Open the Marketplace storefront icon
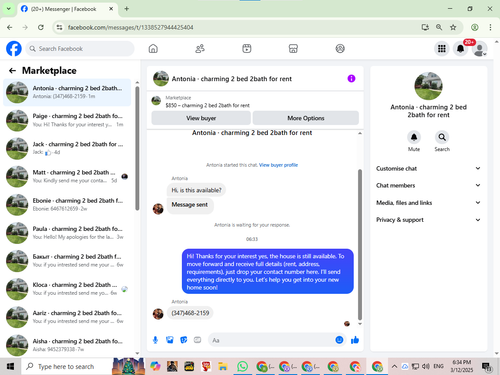The height and width of the screenshot is (375, 500). pyautogui.click(x=293, y=49)
